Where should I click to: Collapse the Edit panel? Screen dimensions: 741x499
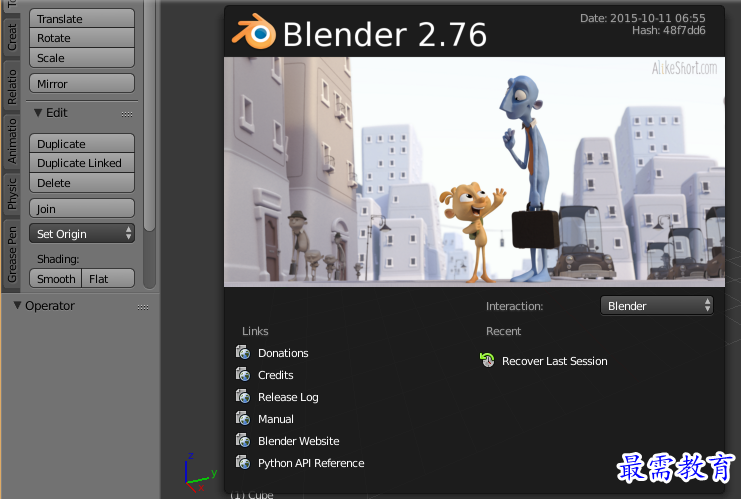pos(38,112)
